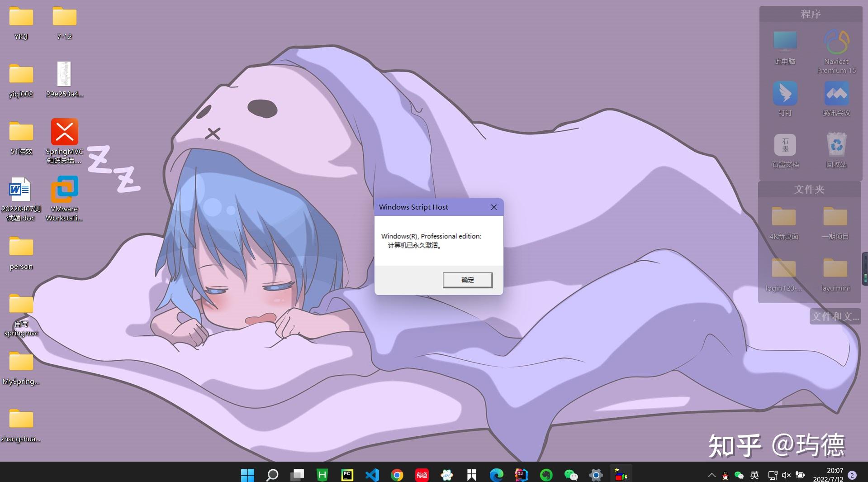Switch input method via 英 indicator
Screen dimensions: 868x482
click(x=754, y=475)
